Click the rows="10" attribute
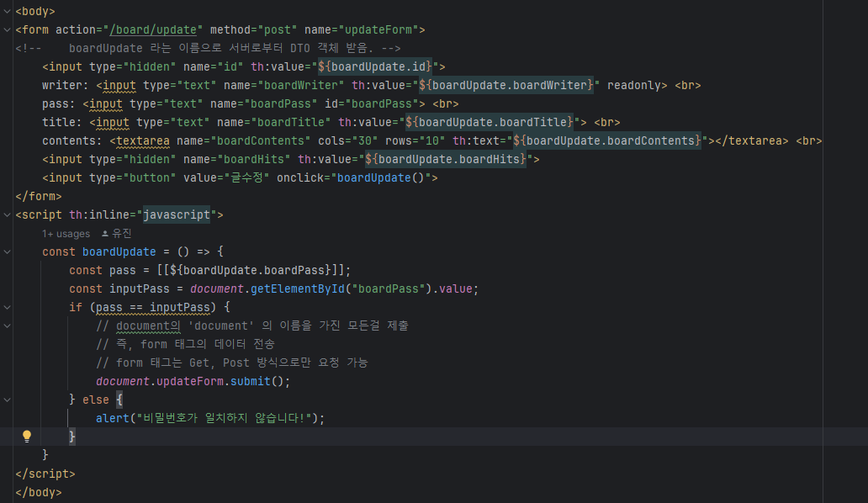This screenshot has height=503, width=868. (x=415, y=140)
